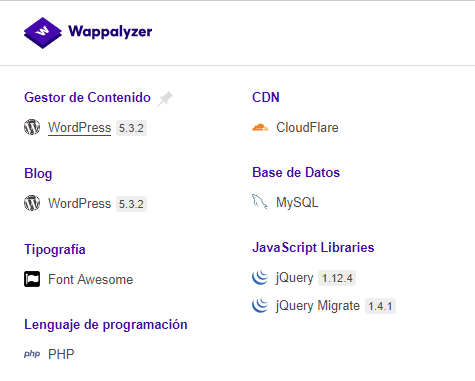The height and width of the screenshot is (381, 475).
Task: Click the CloudFlare orange cloud icon
Action: [x=260, y=127]
